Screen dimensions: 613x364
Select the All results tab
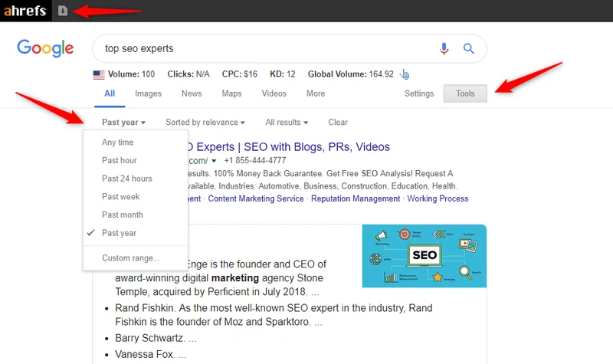coord(110,93)
